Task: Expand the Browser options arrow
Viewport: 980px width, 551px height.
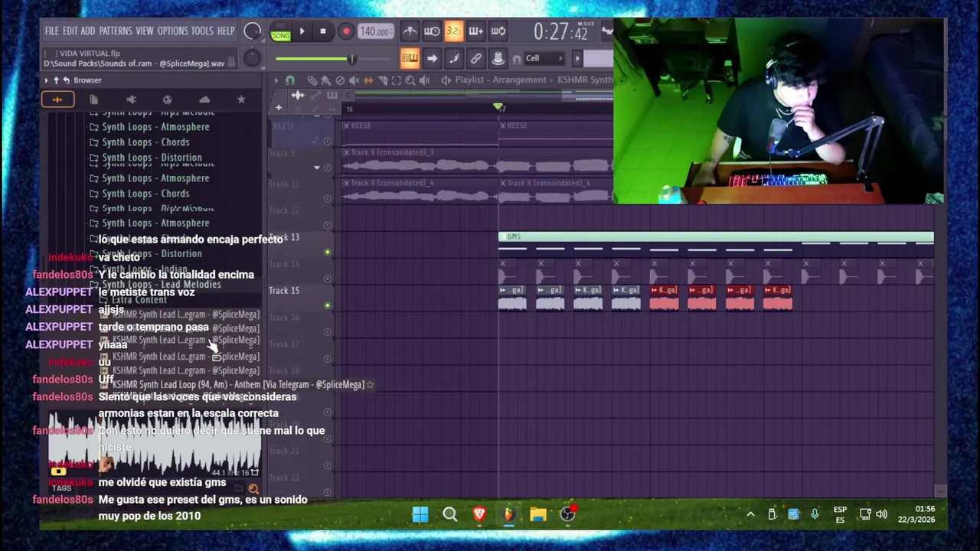Action: [x=46, y=80]
